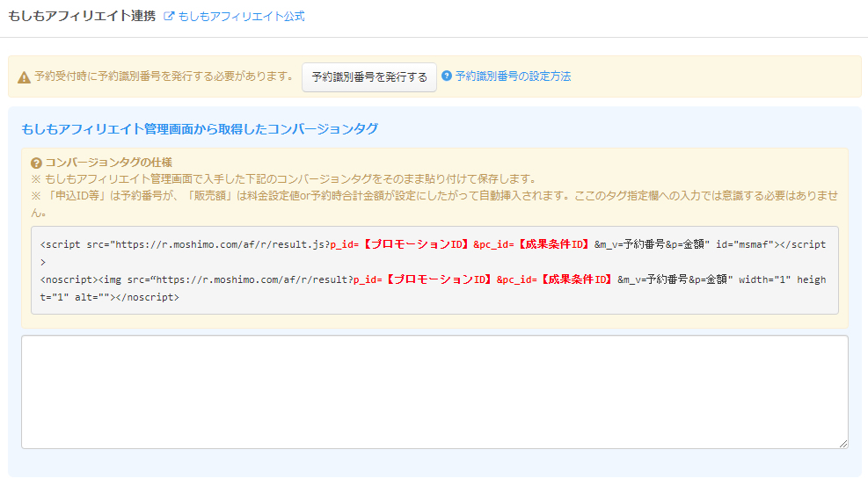Open the もしもアフィリエイト公式 link
The height and width of the screenshot is (486, 868).
coord(241,17)
